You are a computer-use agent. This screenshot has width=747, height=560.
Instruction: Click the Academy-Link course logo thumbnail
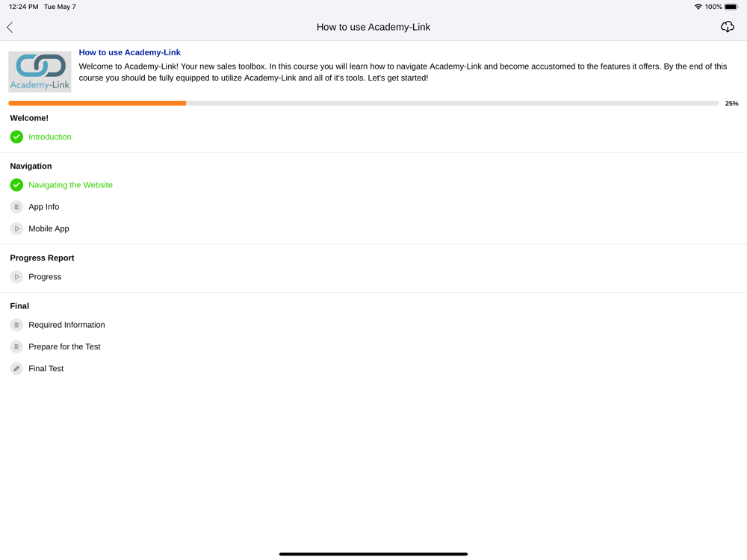click(40, 72)
